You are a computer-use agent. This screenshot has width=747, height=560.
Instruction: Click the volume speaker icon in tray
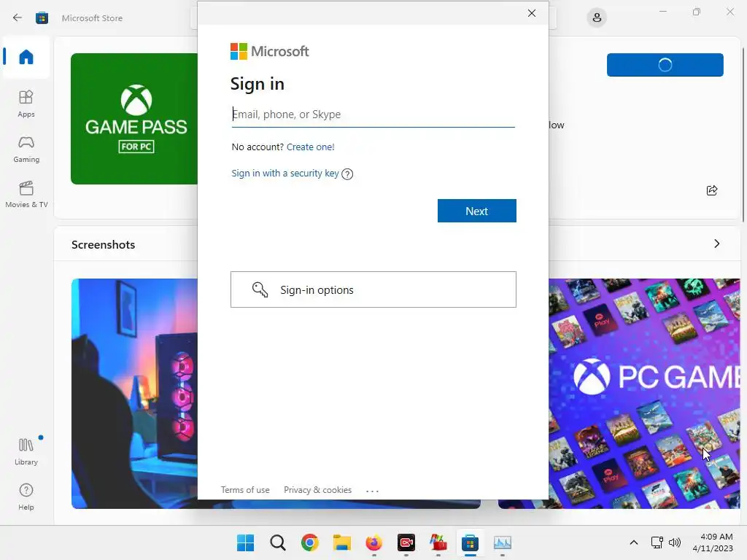pyautogui.click(x=675, y=542)
